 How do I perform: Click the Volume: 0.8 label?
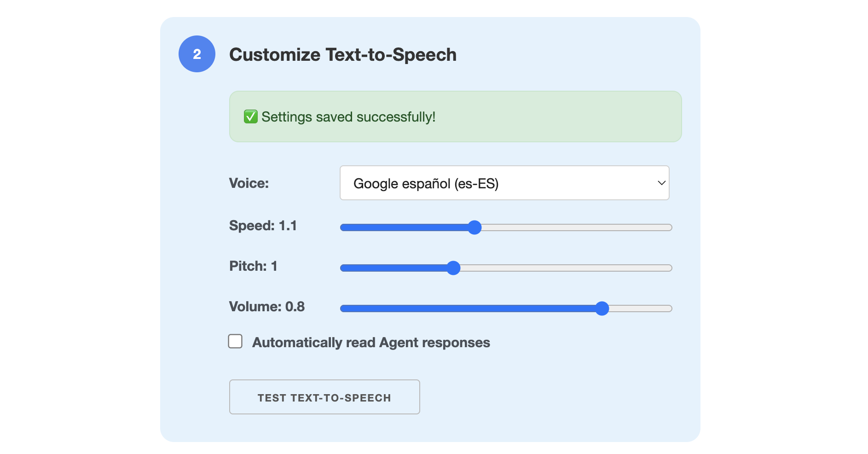[x=266, y=307]
